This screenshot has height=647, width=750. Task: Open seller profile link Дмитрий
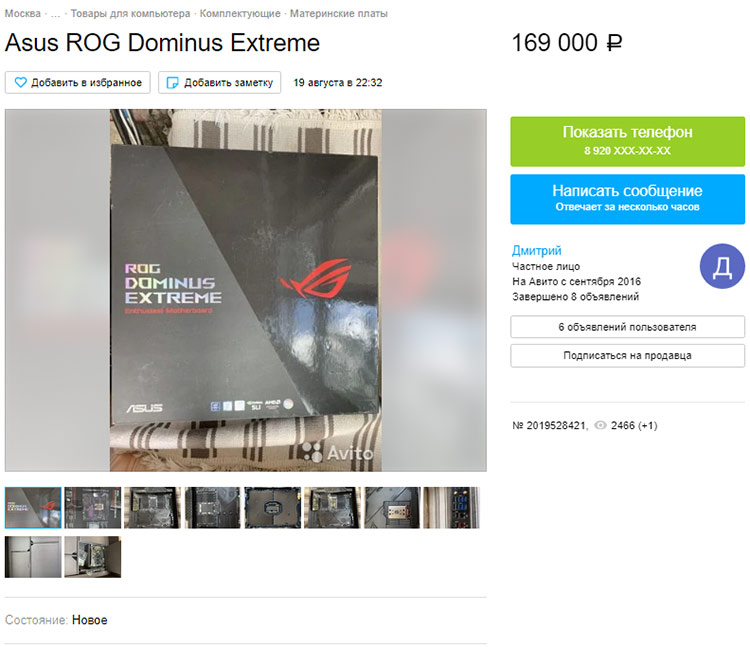click(537, 250)
